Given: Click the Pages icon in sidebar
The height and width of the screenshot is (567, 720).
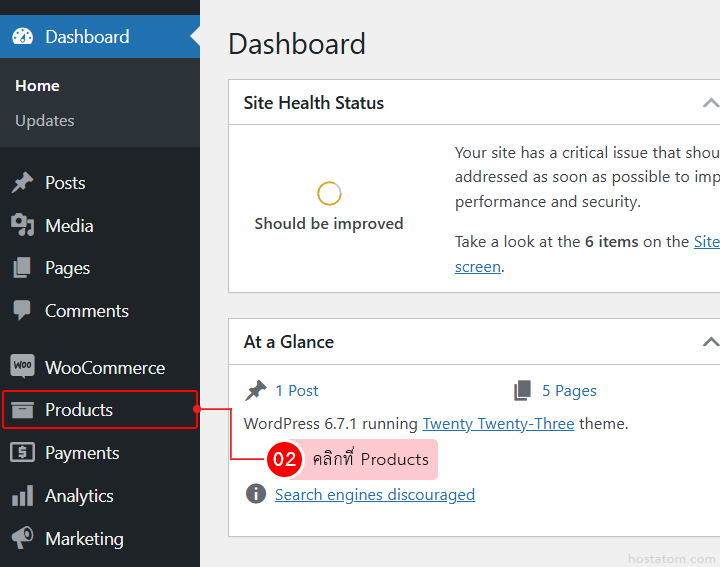Looking at the screenshot, I should pyautogui.click(x=22, y=268).
